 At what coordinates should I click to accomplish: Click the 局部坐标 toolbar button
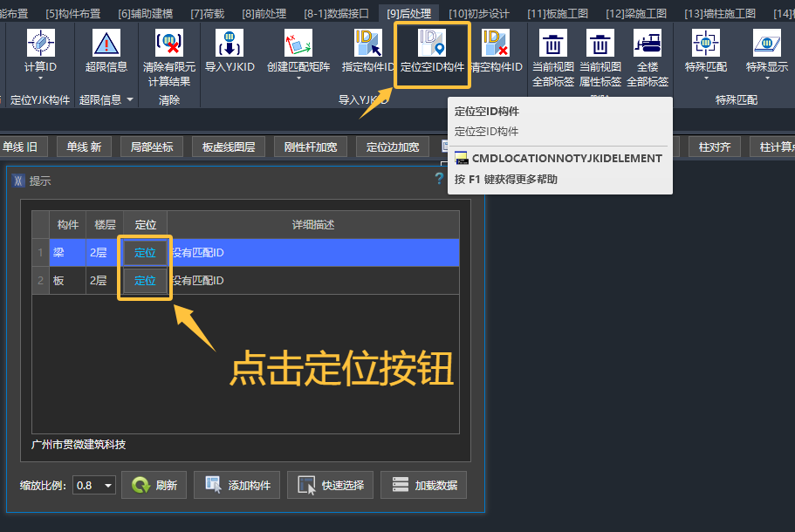click(x=152, y=147)
